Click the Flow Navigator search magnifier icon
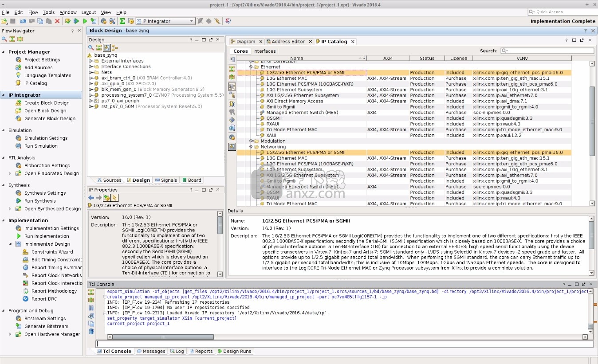 [x=4, y=39]
